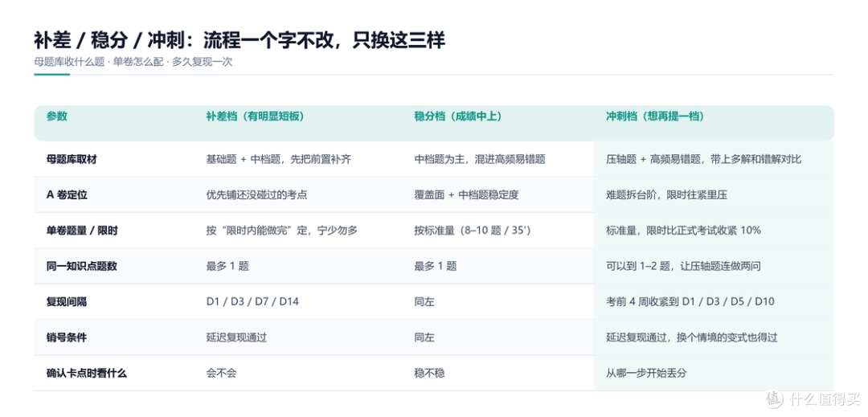Viewport: 868px width, 417px height.
Task: Click cell D1 / D3 / D7 / D14
Action: pos(252,302)
